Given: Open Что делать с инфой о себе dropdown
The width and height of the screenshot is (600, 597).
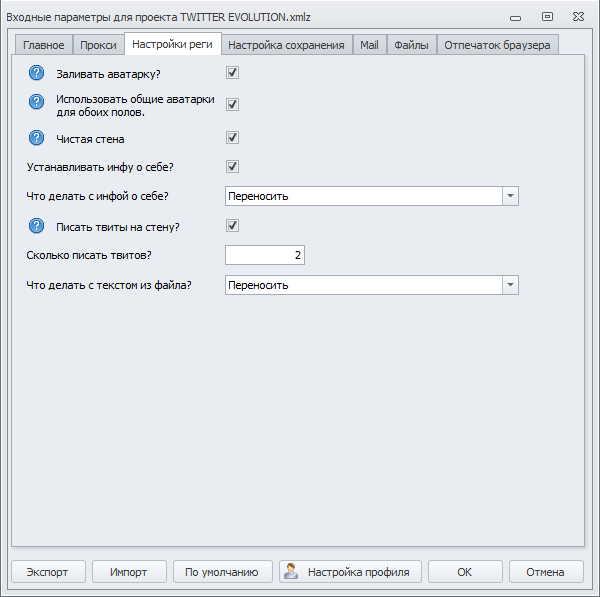Looking at the screenshot, I should point(372,196).
